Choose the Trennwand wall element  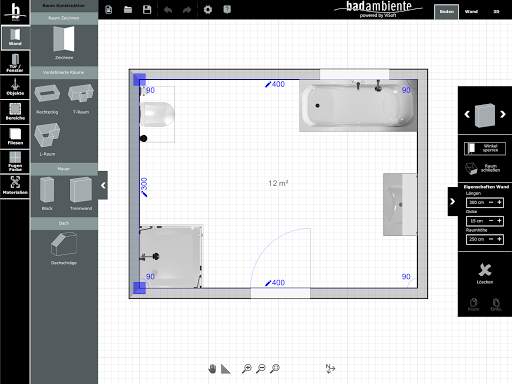click(81, 193)
